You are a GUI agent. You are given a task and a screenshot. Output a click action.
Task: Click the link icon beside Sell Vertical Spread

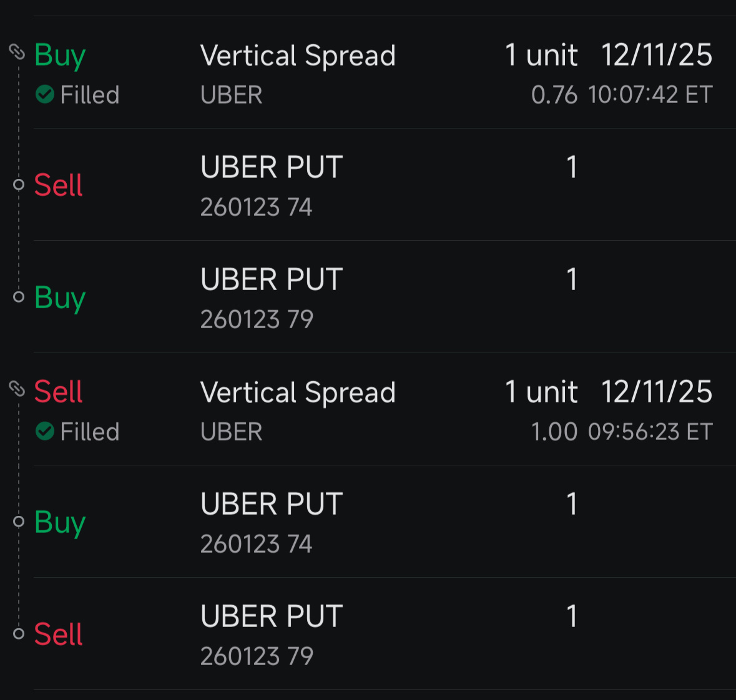17,388
